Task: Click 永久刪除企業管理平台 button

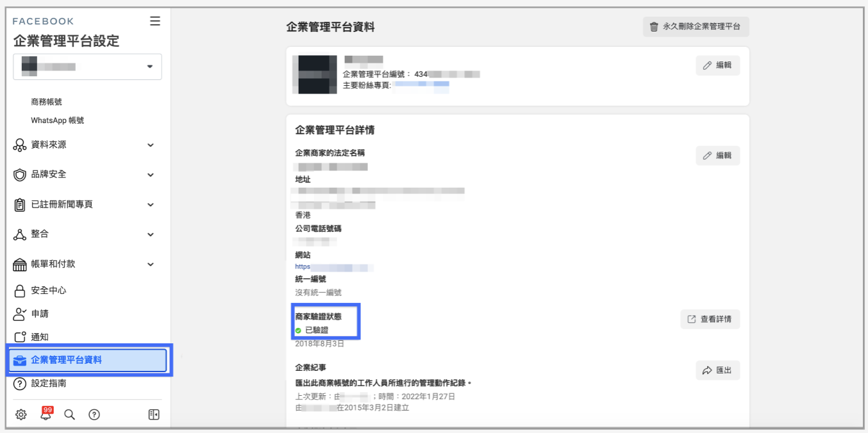Action: click(x=696, y=27)
